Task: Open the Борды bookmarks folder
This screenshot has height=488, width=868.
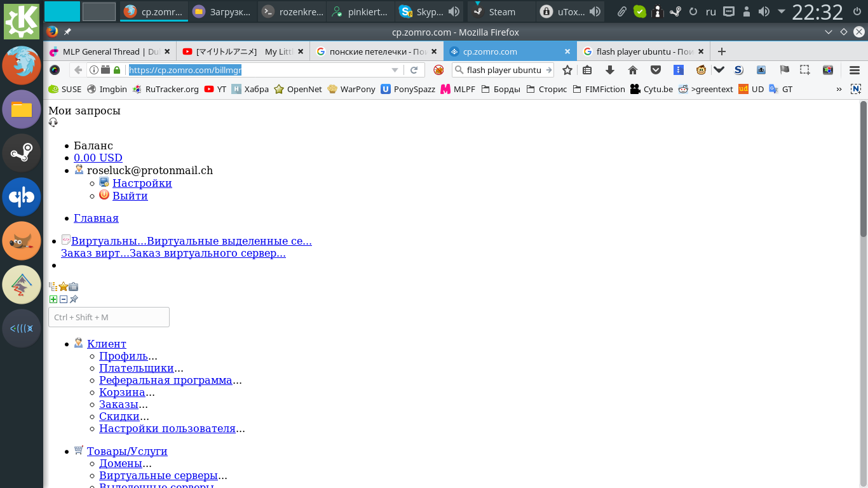Action: click(501, 89)
